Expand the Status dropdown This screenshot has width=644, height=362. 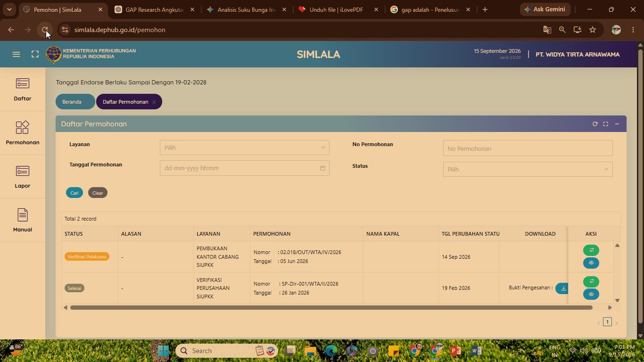(528, 169)
